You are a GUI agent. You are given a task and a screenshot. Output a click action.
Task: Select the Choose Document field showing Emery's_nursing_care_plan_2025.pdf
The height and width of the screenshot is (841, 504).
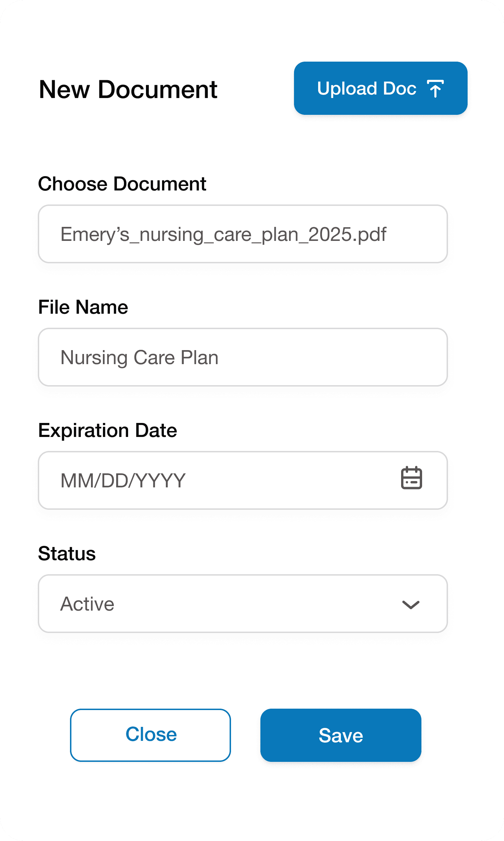pos(243,234)
